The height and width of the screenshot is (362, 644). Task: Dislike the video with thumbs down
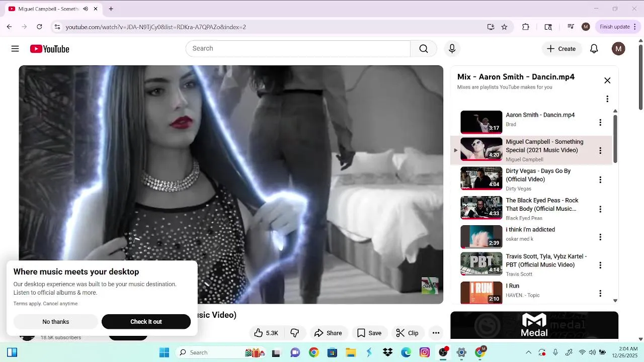pos(295,333)
